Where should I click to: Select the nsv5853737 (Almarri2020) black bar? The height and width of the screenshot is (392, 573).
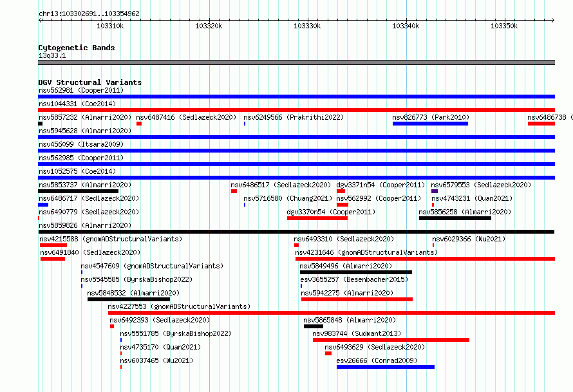click(x=78, y=191)
